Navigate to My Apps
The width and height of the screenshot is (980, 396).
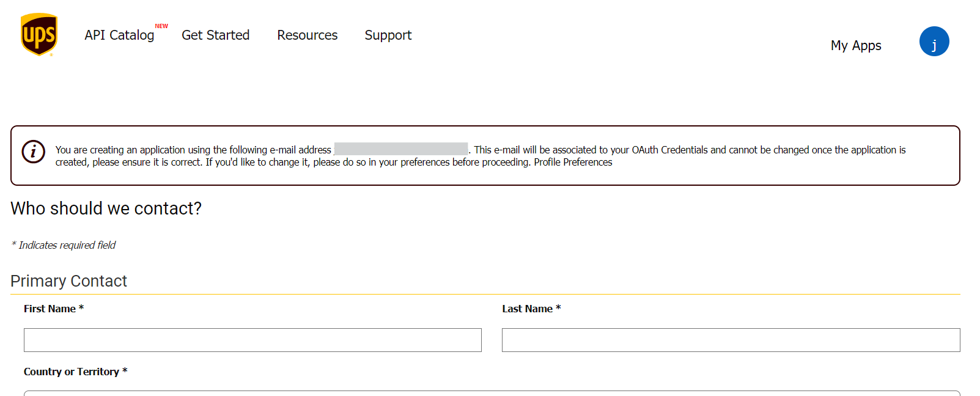pos(855,46)
